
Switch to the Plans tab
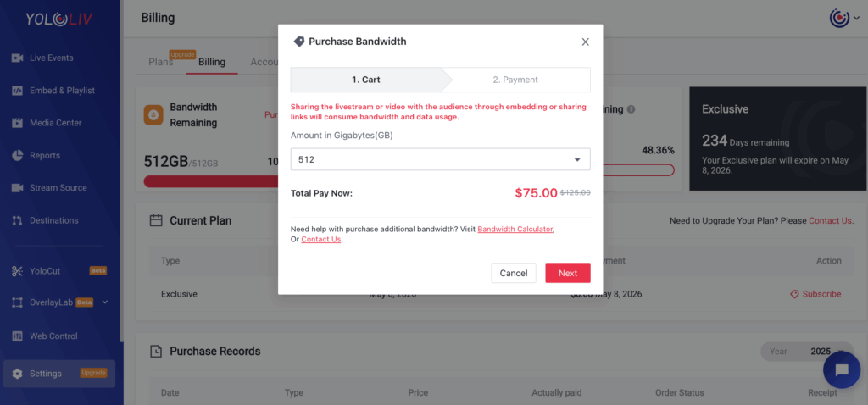point(160,62)
